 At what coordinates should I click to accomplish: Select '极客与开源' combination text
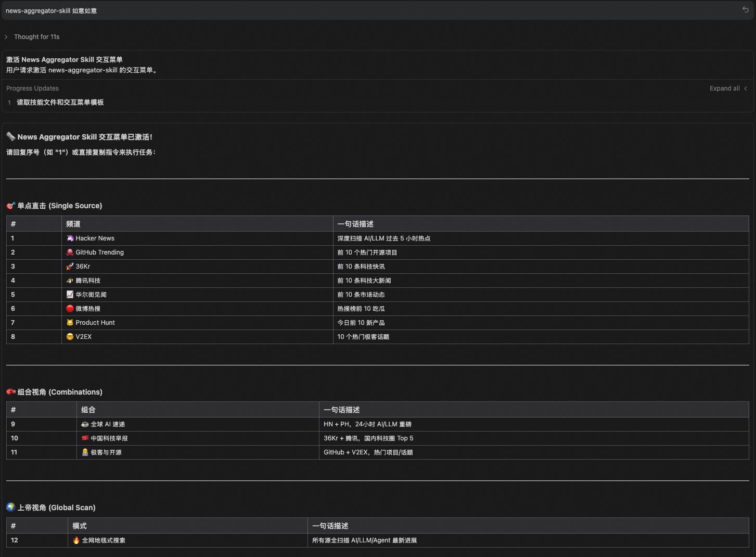(x=106, y=452)
